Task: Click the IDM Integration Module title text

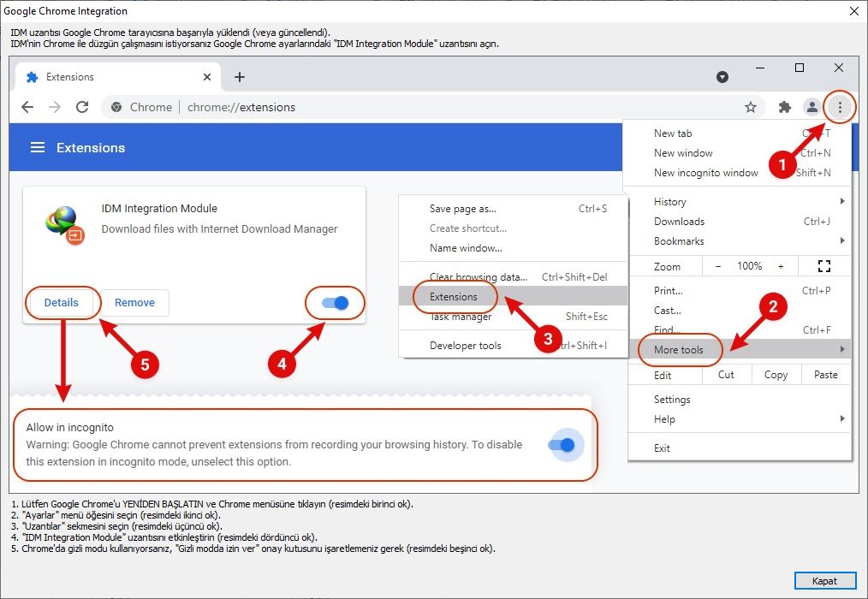Action: (x=159, y=209)
